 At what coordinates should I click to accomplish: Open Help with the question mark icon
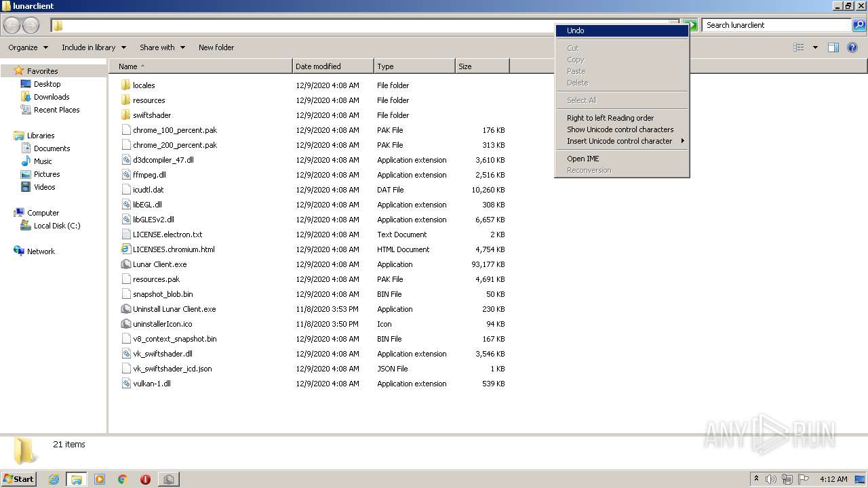click(x=852, y=47)
